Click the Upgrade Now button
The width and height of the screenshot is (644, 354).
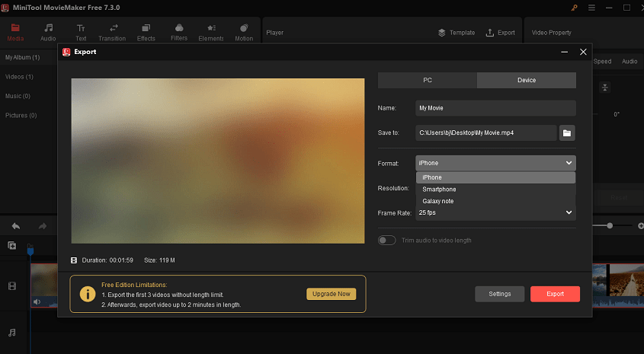click(331, 294)
